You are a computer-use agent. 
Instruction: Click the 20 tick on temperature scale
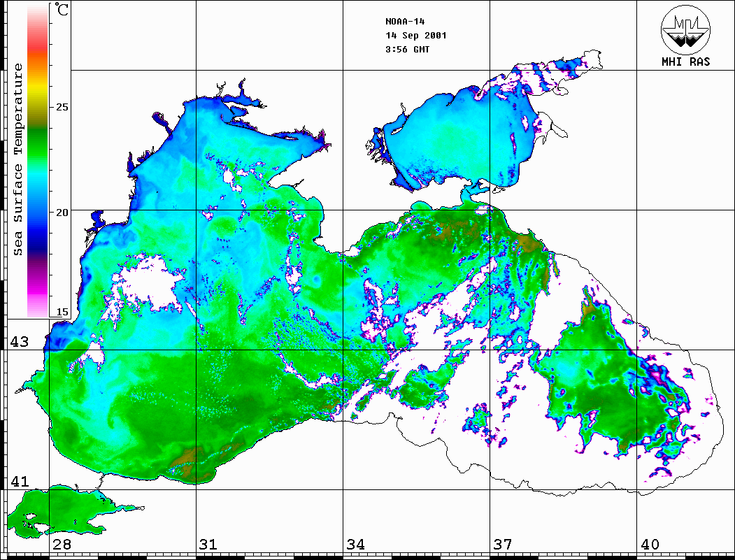62,213
